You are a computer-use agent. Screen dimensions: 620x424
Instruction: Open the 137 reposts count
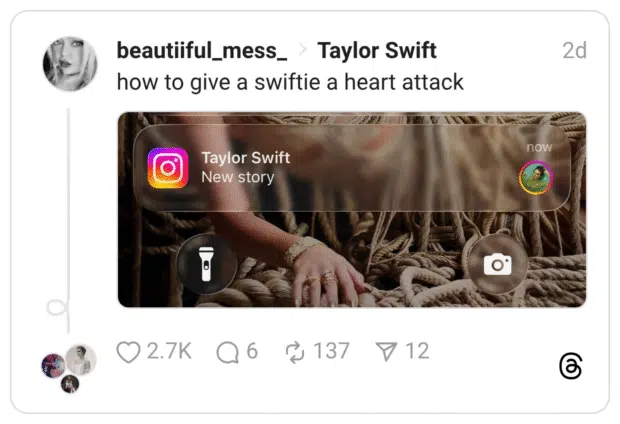tap(331, 351)
